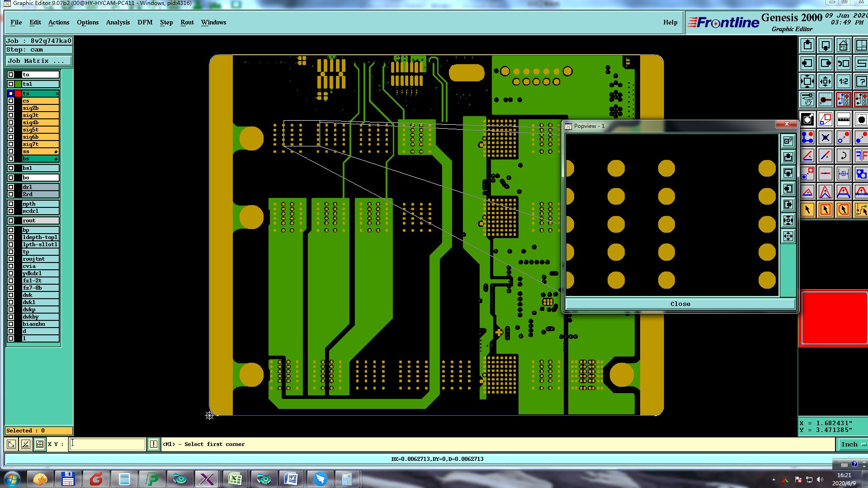Toggle display checkbox for layer sig3t
This screenshot has width=868, height=488.
(x=11, y=115)
